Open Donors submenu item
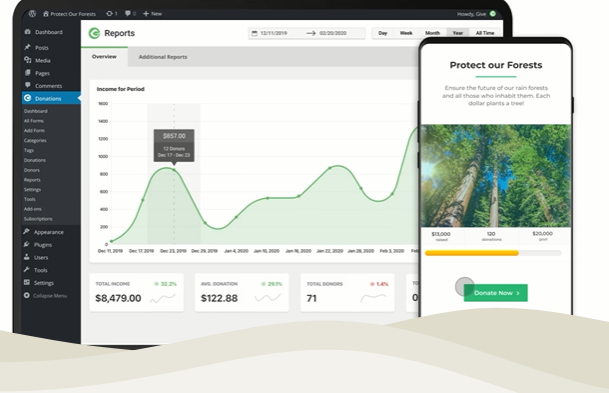The width and height of the screenshot is (609, 393). [31, 170]
